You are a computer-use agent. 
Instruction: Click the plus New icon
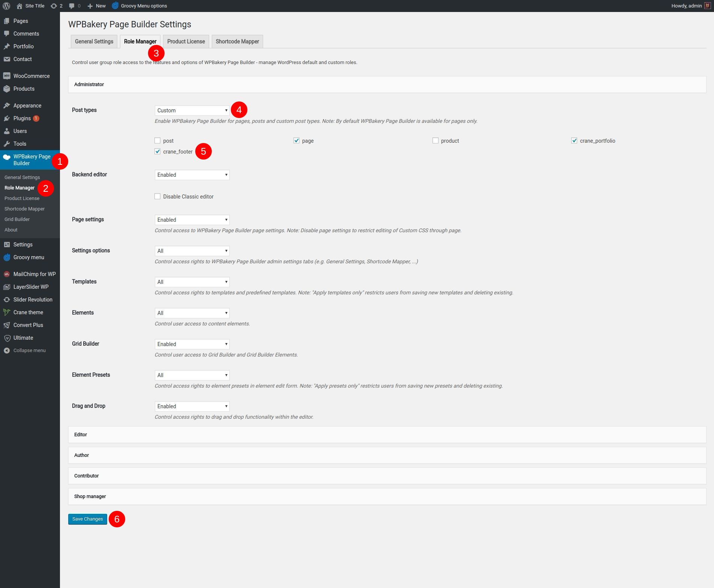click(90, 6)
